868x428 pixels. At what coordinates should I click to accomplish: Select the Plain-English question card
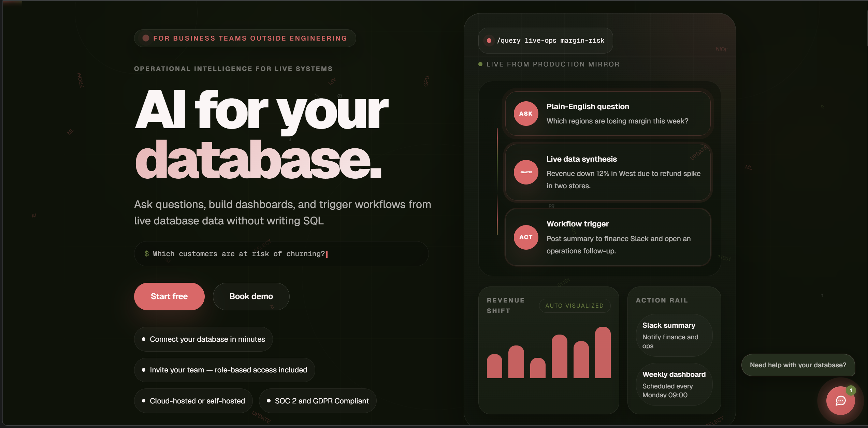[608, 114]
